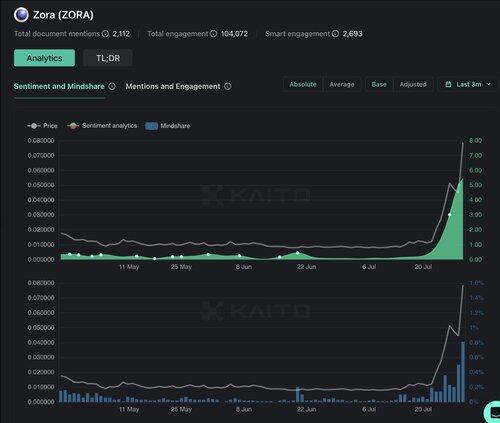Click the 104,072 total engagement value
This screenshot has width=500, height=423.
pyautogui.click(x=234, y=34)
